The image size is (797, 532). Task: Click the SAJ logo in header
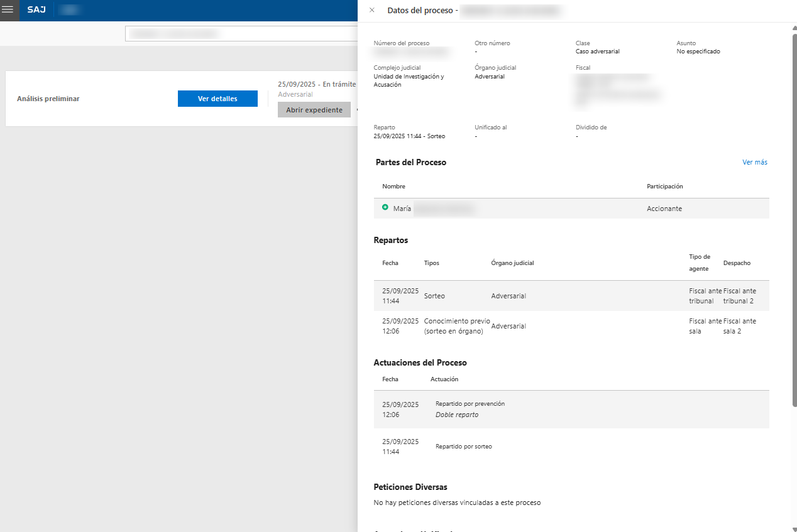36,10
